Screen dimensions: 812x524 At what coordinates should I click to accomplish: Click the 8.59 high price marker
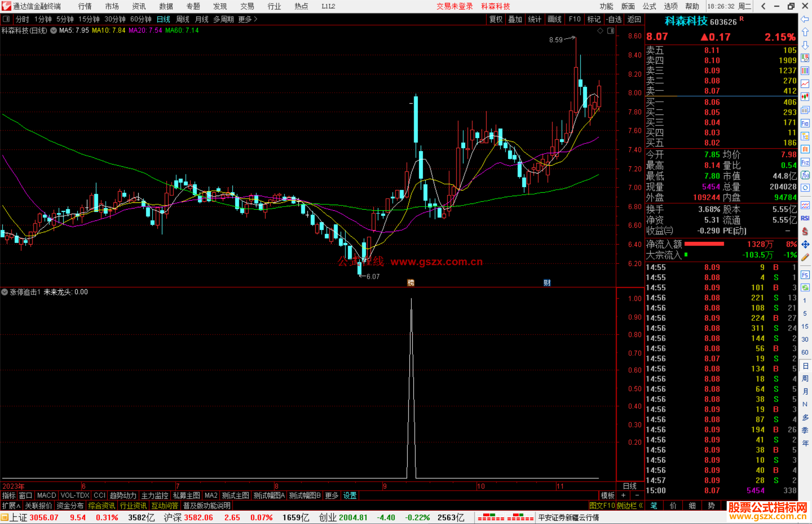coord(556,39)
